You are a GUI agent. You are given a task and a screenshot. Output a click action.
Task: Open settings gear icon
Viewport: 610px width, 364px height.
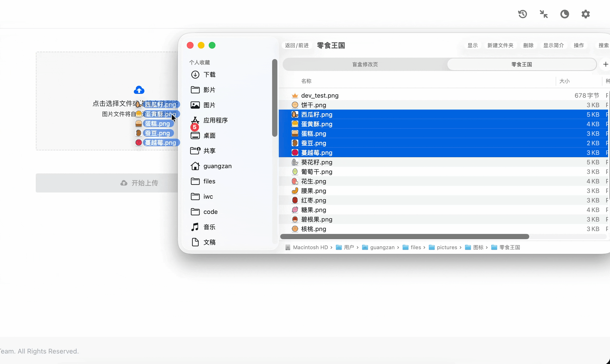click(x=585, y=14)
